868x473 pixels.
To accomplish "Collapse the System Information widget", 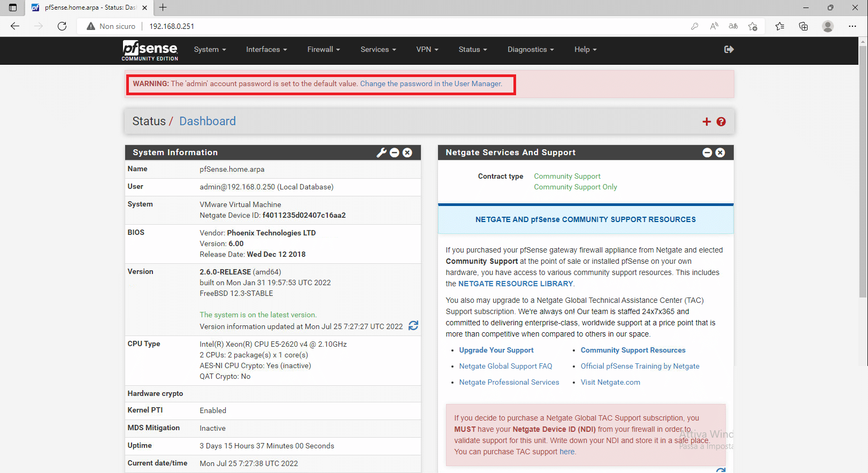I will click(395, 152).
